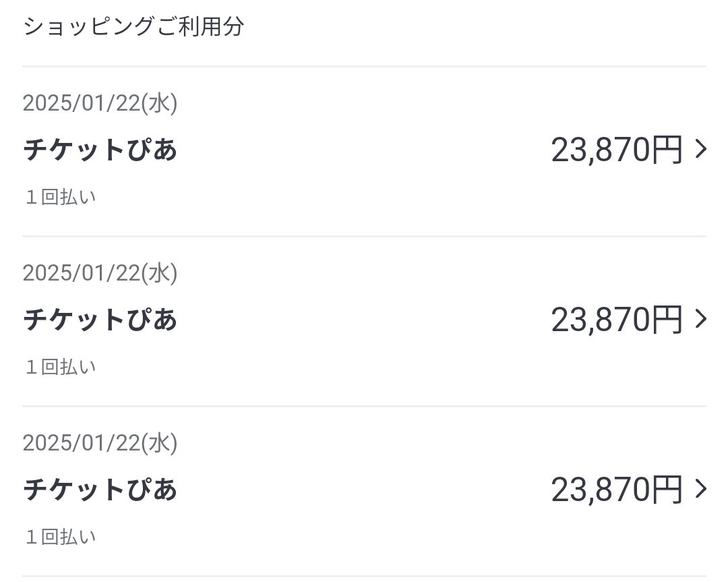The height and width of the screenshot is (582, 728).
Task: Open details of the bottom transaction row
Action: (364, 491)
